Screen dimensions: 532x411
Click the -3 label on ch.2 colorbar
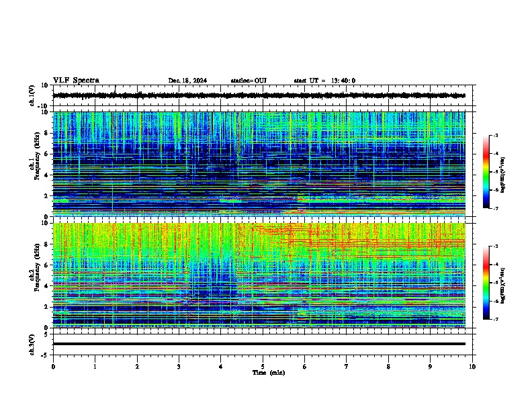[496, 246]
